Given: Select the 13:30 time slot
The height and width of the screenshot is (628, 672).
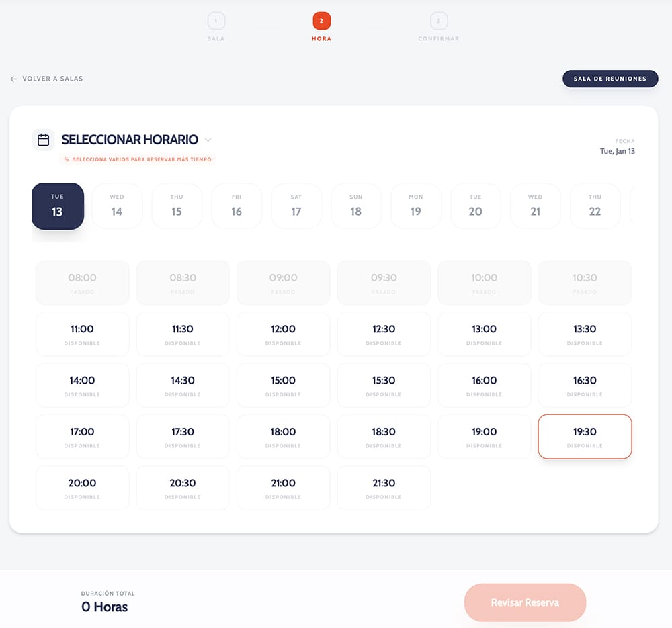Looking at the screenshot, I should click(x=585, y=334).
